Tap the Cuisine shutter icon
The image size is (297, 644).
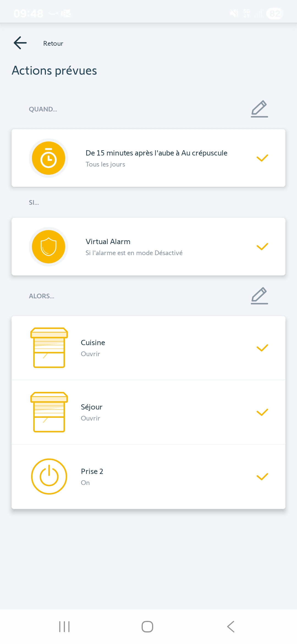coord(49,348)
